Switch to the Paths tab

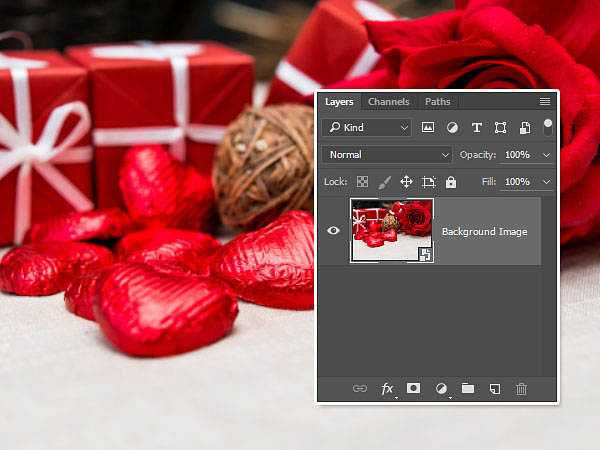pyautogui.click(x=437, y=102)
